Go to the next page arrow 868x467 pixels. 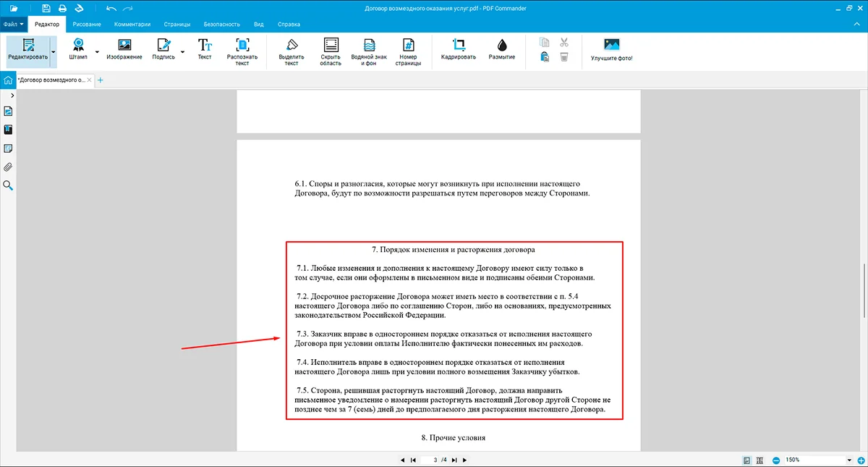(x=465, y=460)
